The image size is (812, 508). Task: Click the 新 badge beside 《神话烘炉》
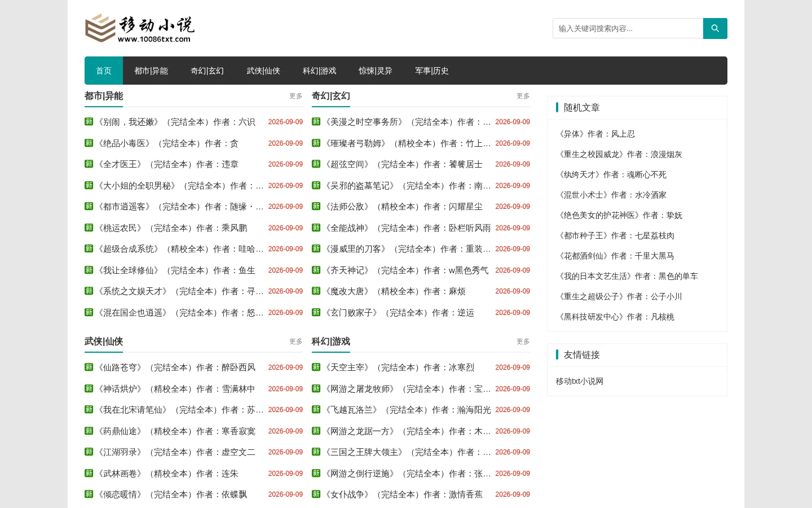pyautogui.click(x=89, y=388)
